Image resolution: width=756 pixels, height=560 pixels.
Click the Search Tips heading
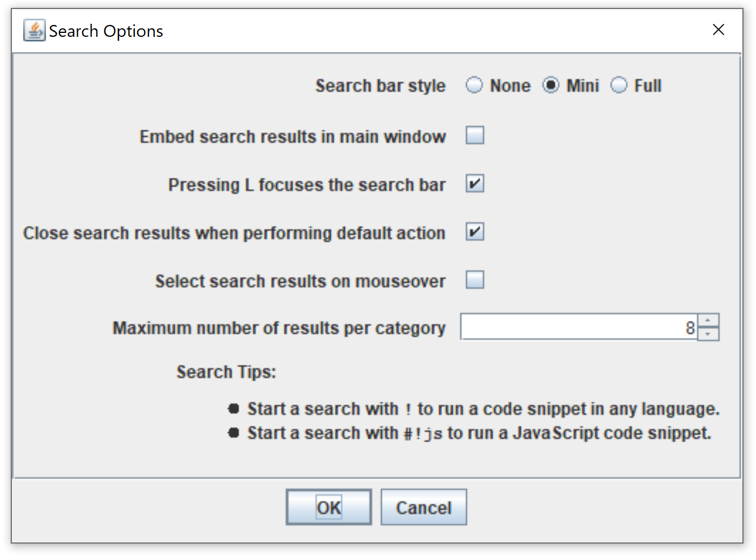tap(226, 372)
